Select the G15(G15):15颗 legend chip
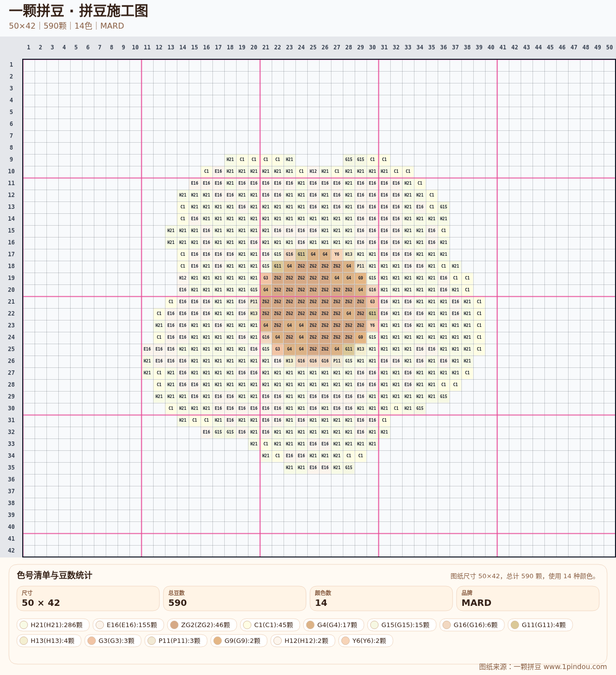616x675 pixels. (x=402, y=625)
